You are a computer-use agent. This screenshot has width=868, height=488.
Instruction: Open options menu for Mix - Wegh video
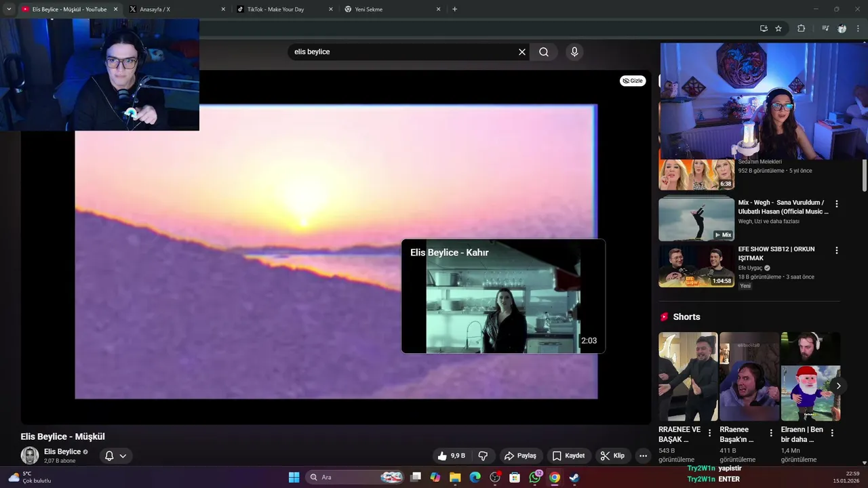tap(836, 203)
